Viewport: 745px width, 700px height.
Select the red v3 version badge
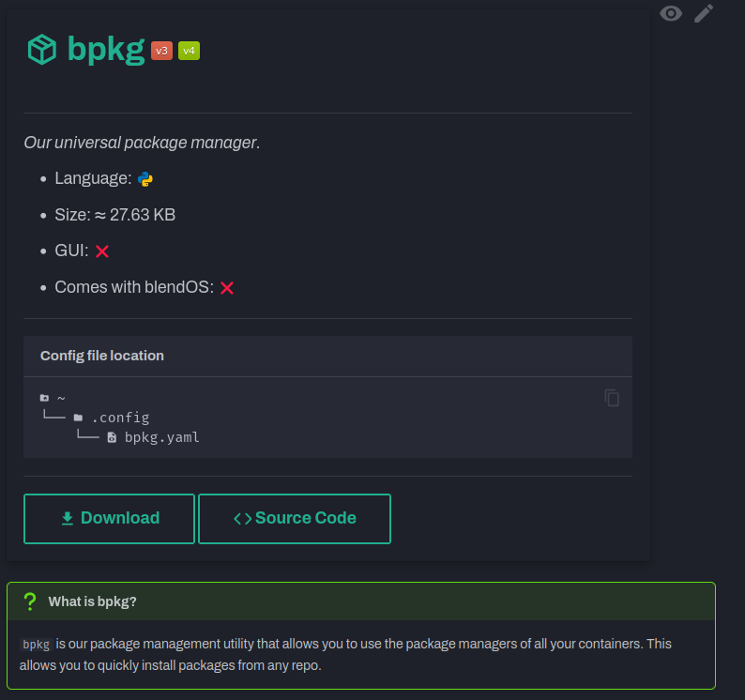coord(161,51)
